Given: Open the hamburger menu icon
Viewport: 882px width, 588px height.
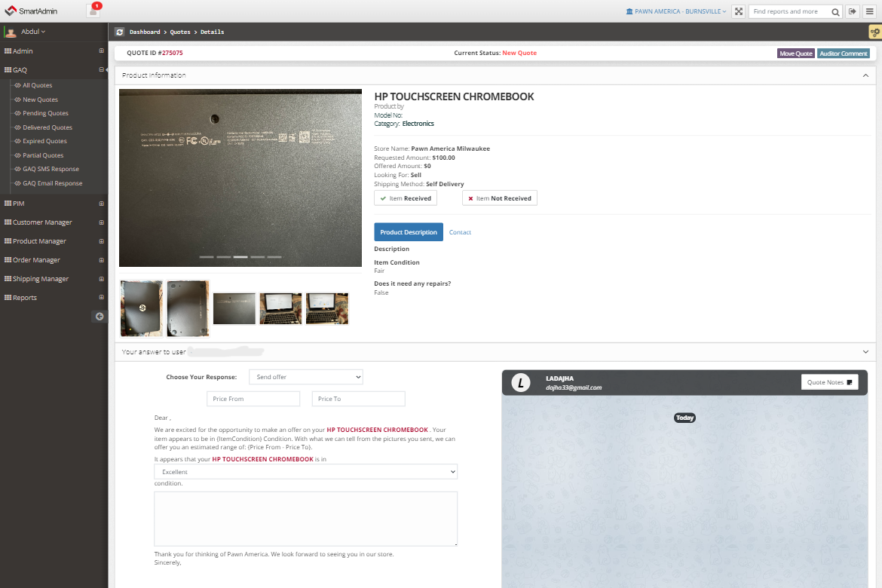Looking at the screenshot, I should (870, 11).
